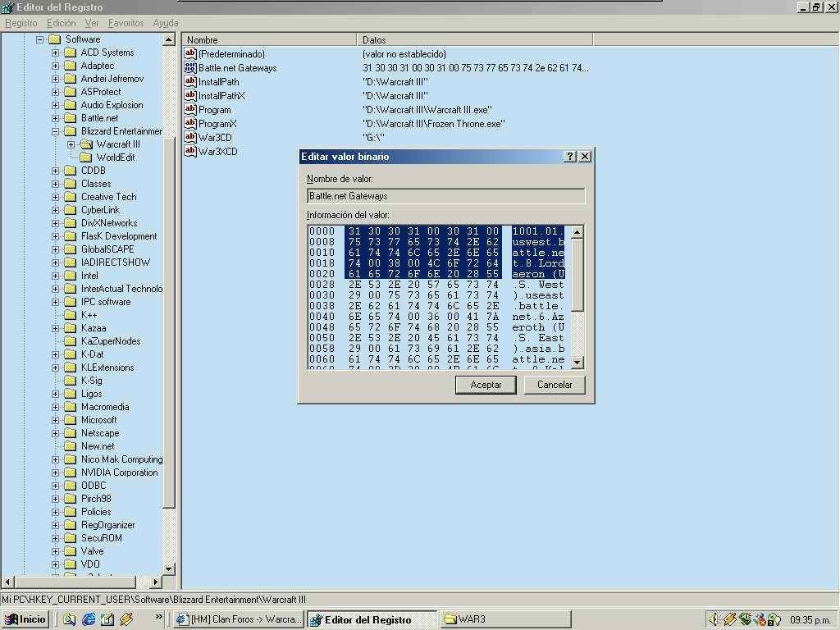Collapse the Software tree node
The width and height of the screenshot is (840, 630).
(x=39, y=39)
